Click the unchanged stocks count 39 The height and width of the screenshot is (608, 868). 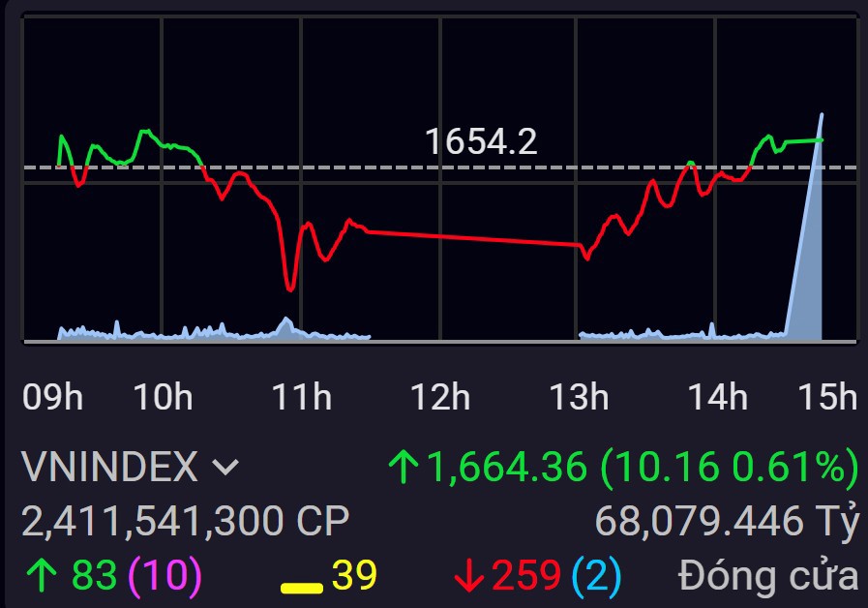pyautogui.click(x=354, y=575)
